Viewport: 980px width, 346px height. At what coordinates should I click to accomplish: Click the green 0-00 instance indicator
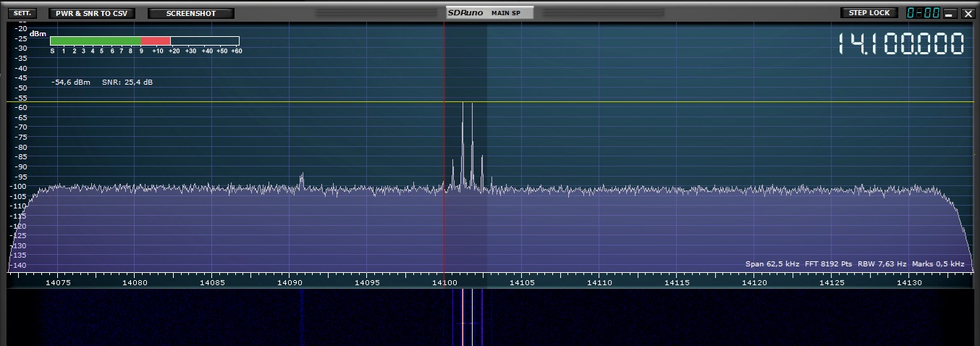[x=923, y=13]
